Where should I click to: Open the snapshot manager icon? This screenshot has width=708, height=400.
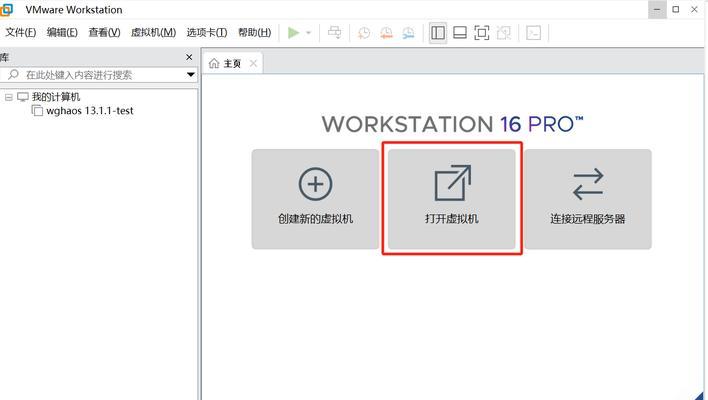point(408,33)
